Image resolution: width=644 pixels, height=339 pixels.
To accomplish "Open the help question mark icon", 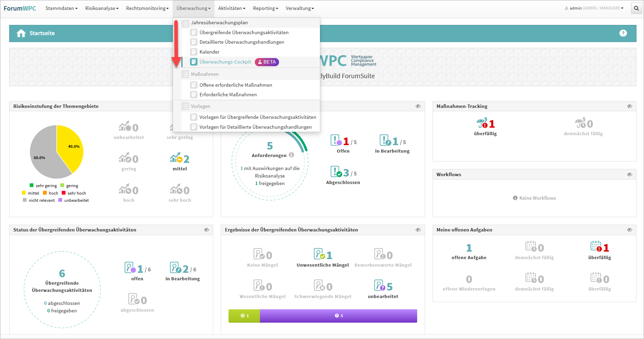I will 623,33.
